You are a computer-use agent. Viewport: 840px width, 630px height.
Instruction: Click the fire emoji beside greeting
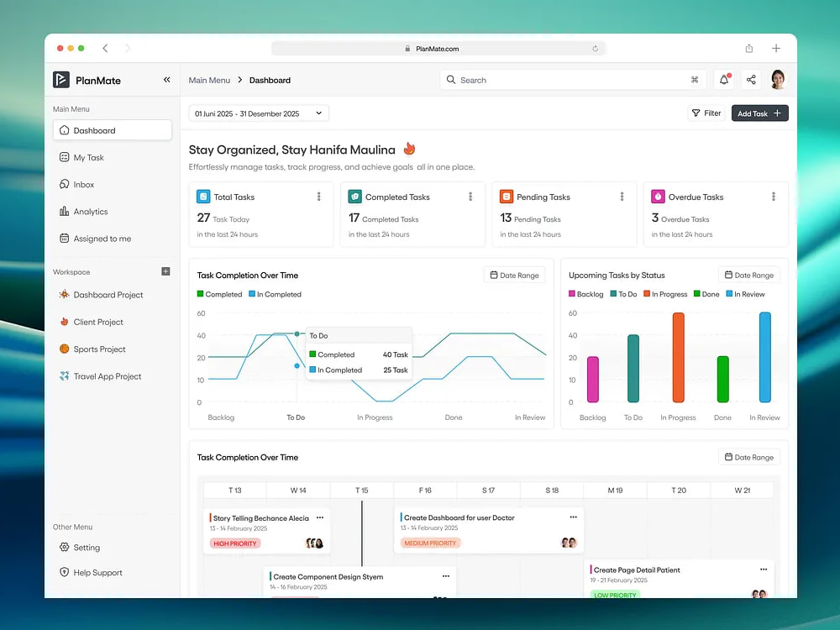click(409, 149)
